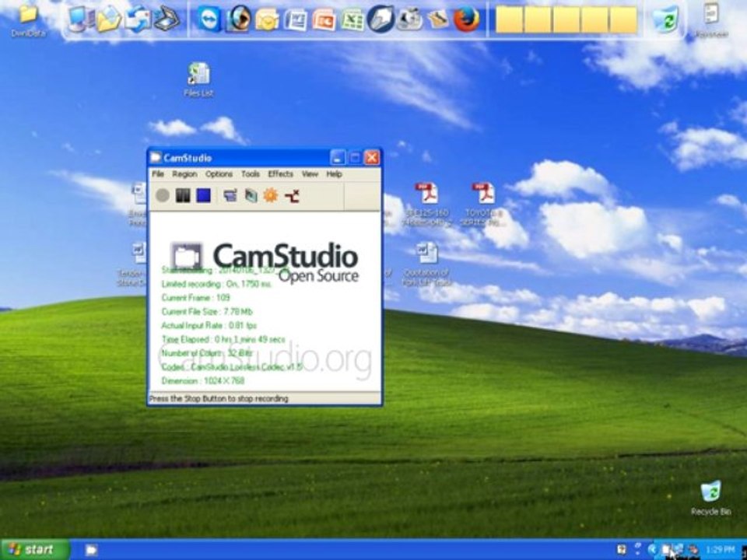Click the taskbar clock showing 1:29 PM

721,550
